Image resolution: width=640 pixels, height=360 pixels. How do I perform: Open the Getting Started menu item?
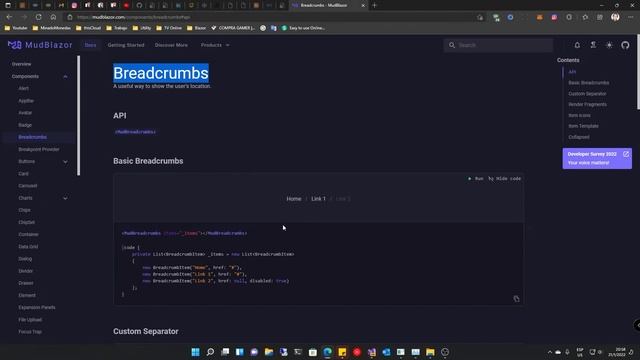(126, 45)
